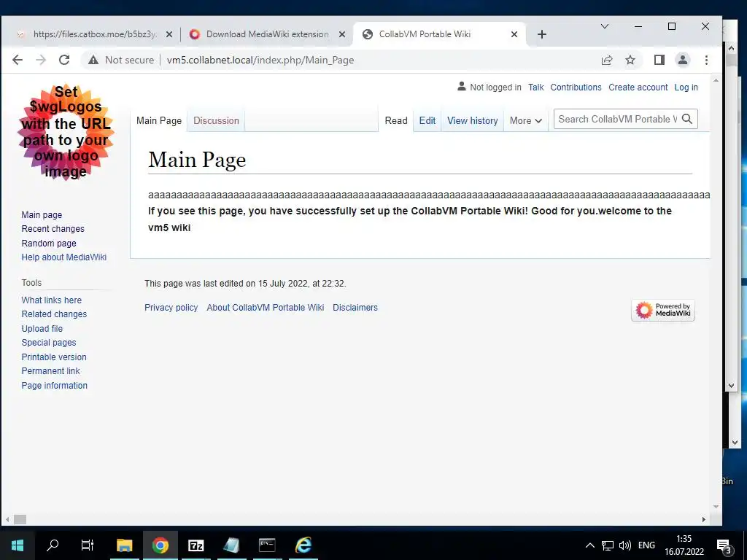This screenshot has width=747, height=560.
Task: Open About CollabVM Portable Wiki link
Action: point(266,308)
